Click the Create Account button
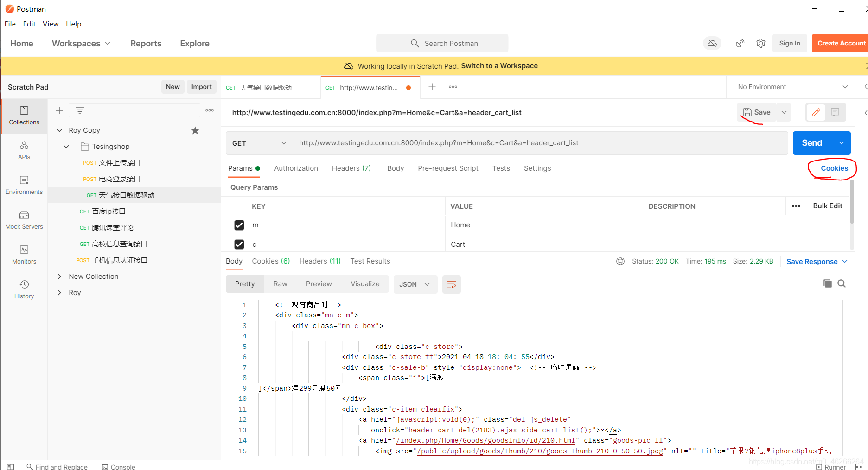Viewport: 868px width, 470px height. click(840, 43)
